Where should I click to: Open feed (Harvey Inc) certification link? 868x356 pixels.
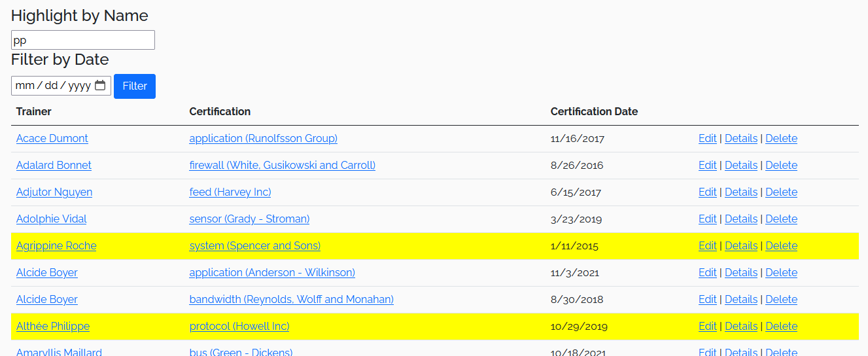point(230,192)
